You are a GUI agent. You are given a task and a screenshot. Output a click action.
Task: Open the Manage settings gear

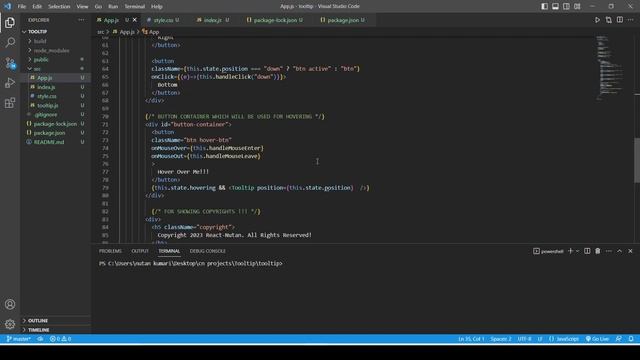10,324
